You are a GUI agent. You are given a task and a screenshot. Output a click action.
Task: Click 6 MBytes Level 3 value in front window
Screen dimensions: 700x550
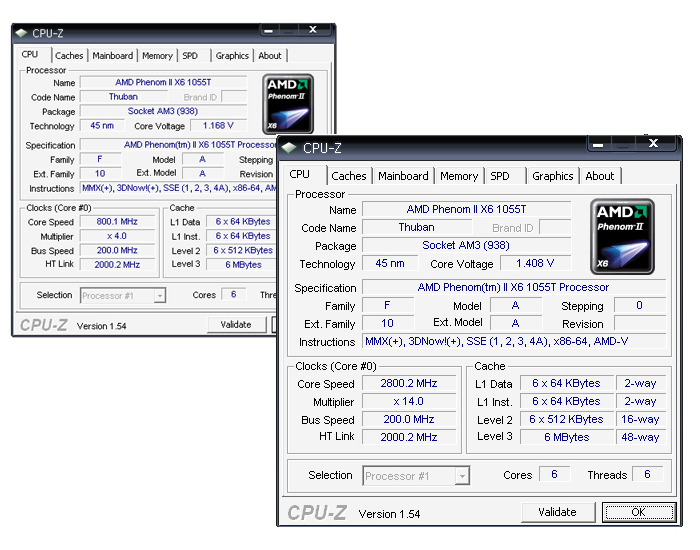[567, 437]
